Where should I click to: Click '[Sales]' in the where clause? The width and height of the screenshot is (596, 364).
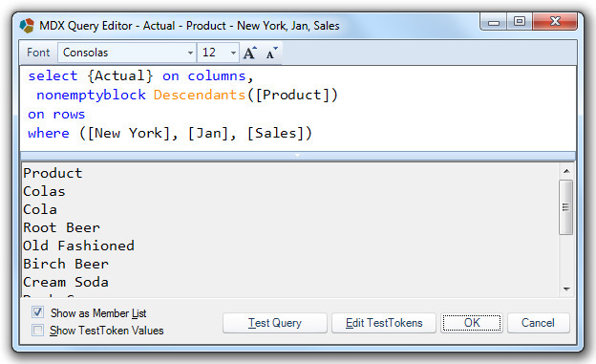[x=276, y=133]
